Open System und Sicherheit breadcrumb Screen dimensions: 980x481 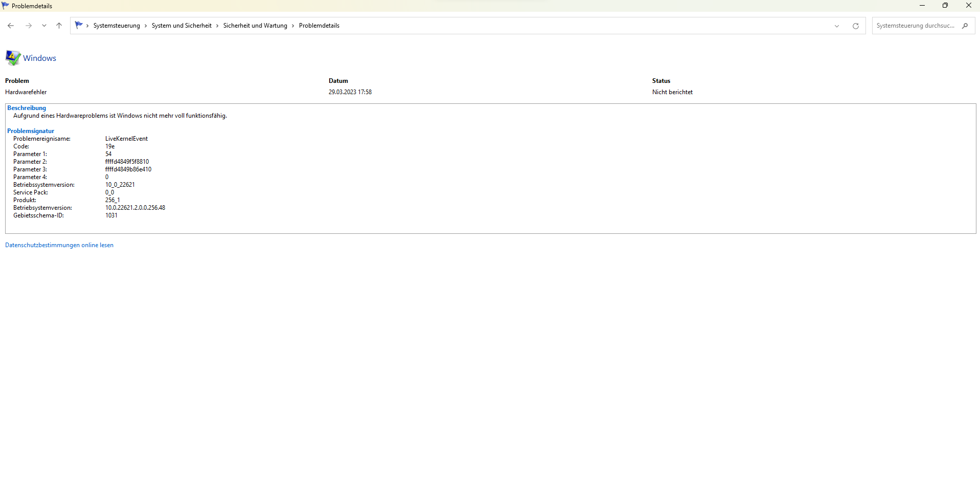pos(181,26)
